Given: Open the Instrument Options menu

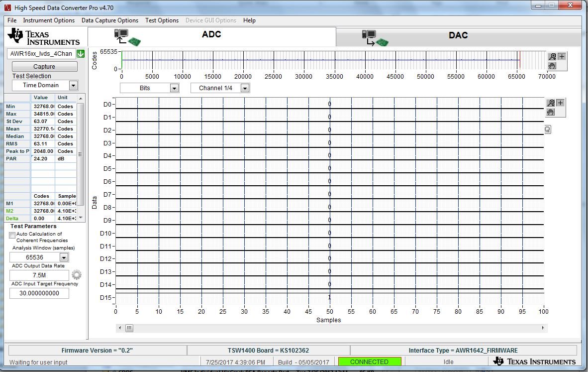Looking at the screenshot, I should click(49, 20).
